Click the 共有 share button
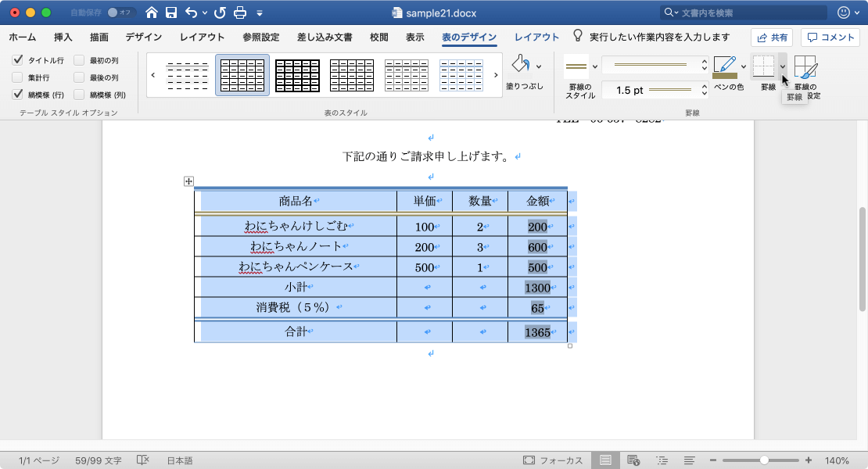The image size is (868, 469). (x=774, y=37)
